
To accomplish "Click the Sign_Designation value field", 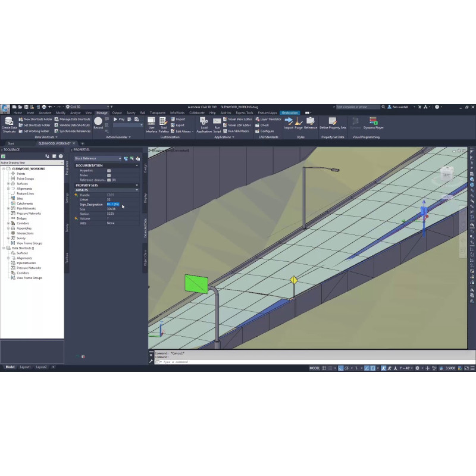I will pyautogui.click(x=122, y=204).
